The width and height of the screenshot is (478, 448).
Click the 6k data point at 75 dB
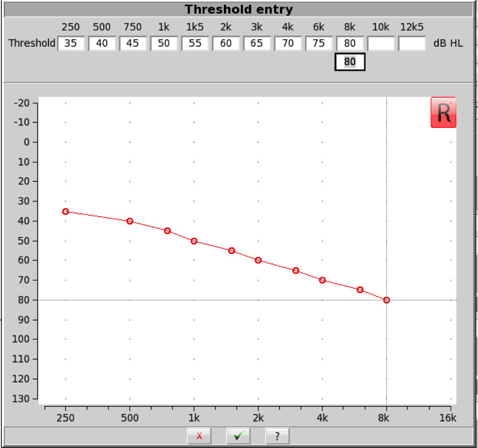pyautogui.click(x=360, y=290)
